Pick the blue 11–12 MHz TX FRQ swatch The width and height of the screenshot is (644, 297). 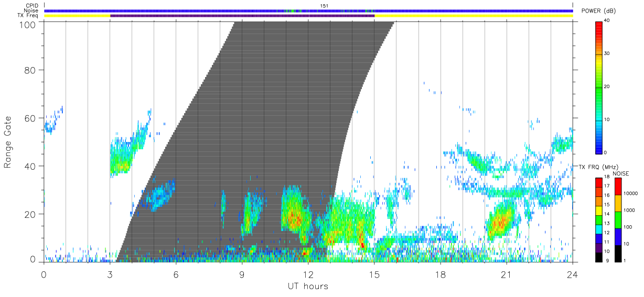pos(598,238)
